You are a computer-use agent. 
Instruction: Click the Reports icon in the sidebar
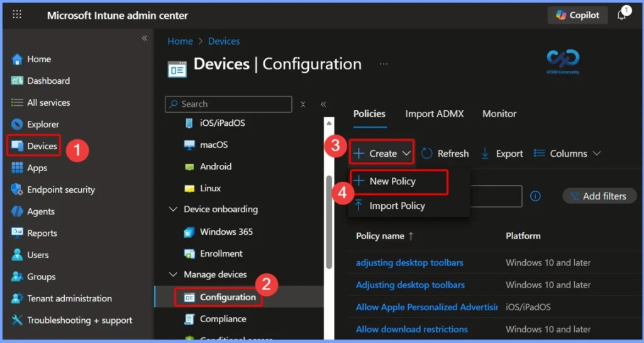click(x=17, y=233)
